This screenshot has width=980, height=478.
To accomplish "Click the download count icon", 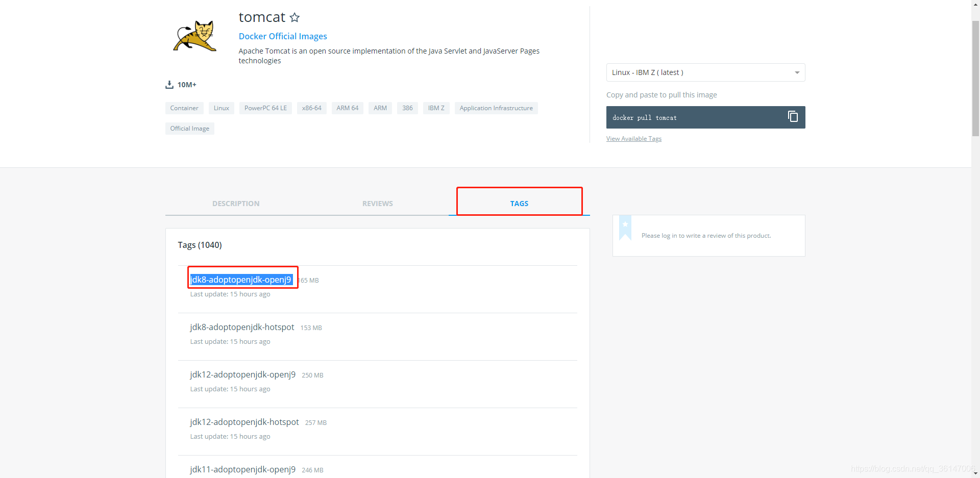I will pos(169,85).
